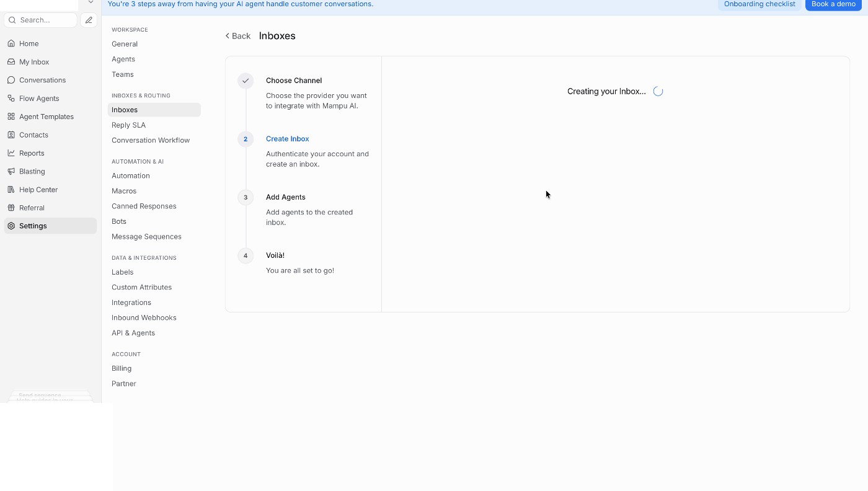Click the My Inbox tray icon
868x491 pixels.
coord(11,62)
